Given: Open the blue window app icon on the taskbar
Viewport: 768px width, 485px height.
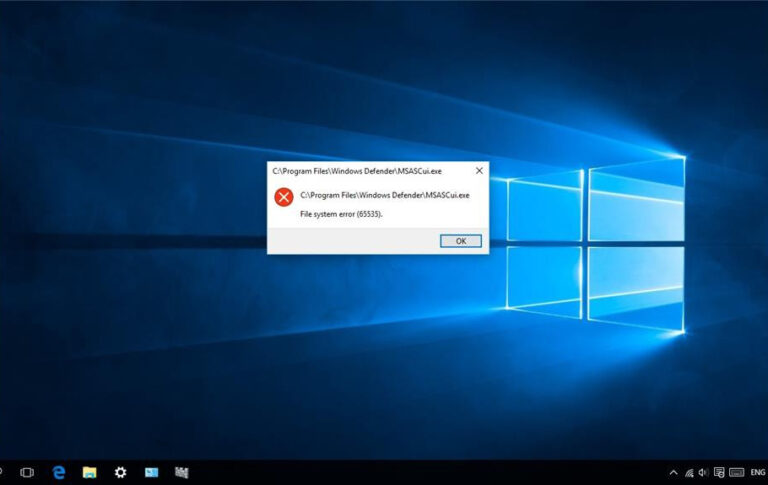Looking at the screenshot, I should (151, 472).
